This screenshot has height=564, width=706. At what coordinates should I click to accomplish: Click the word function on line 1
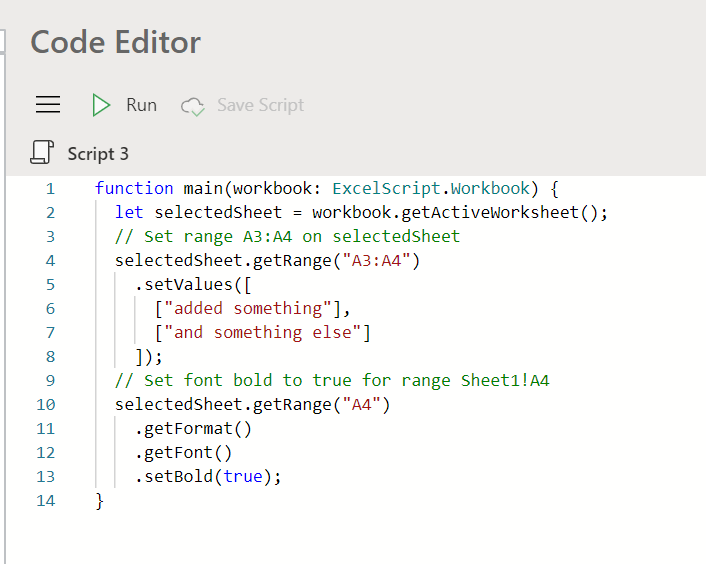click(x=134, y=188)
